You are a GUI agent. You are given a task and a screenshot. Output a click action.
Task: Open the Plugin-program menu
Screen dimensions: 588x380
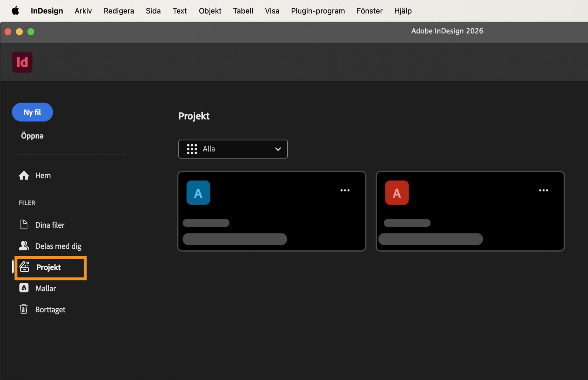(x=318, y=11)
